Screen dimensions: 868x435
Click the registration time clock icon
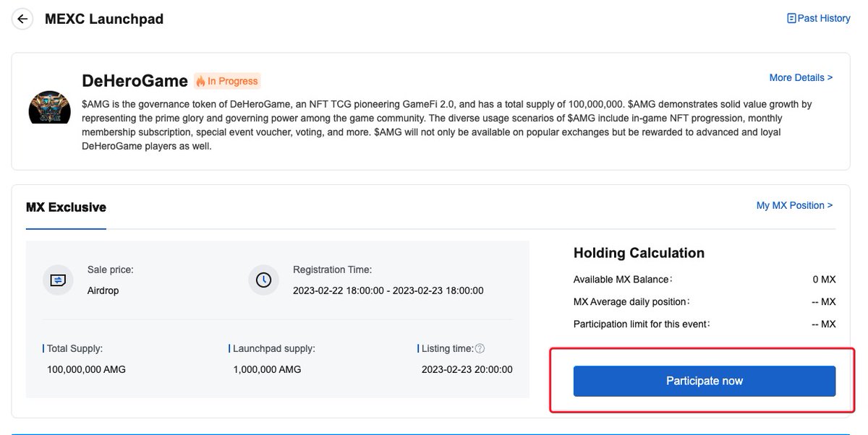point(263,280)
